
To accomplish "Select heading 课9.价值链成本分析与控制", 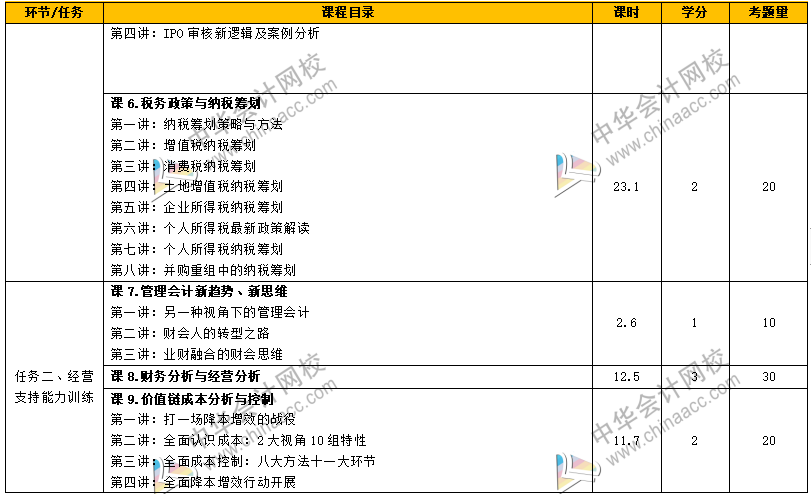I will (192, 399).
